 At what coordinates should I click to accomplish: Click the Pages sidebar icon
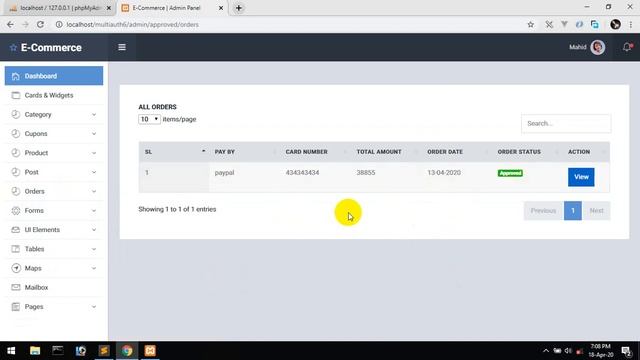[16, 307]
